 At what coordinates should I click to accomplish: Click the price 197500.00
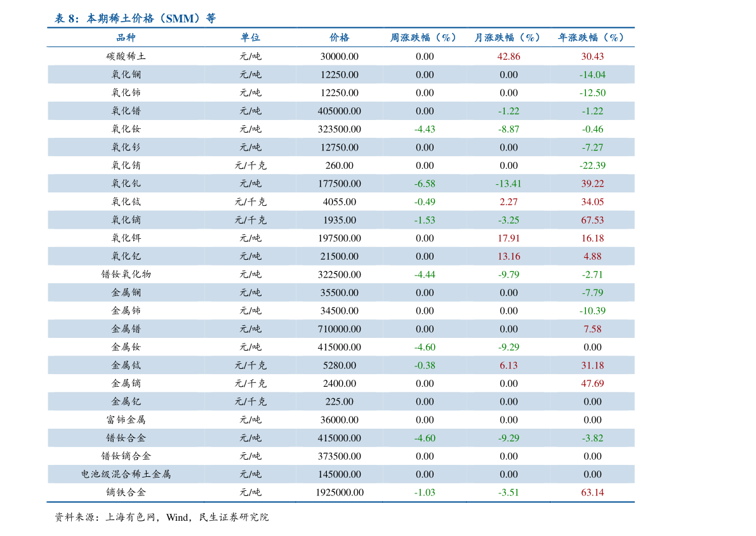tap(340, 238)
